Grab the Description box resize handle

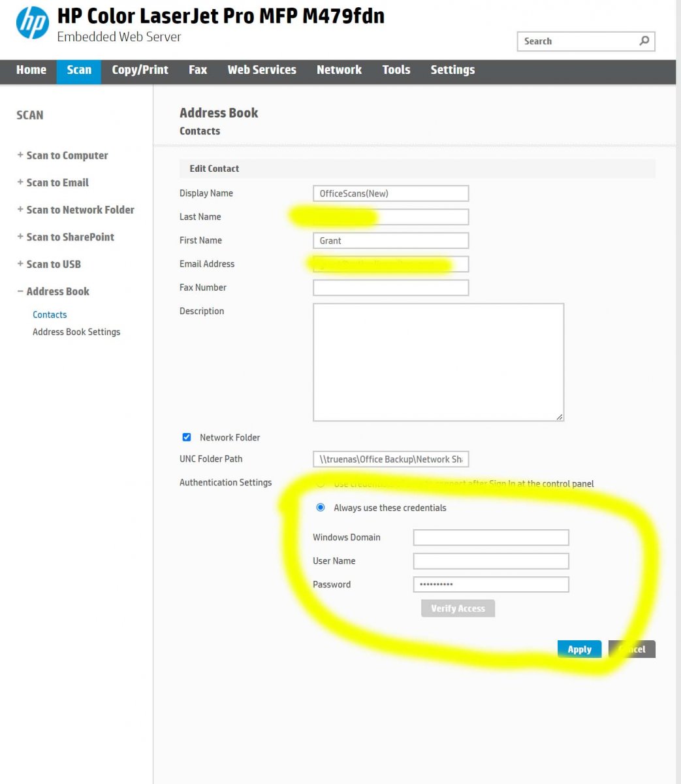pyautogui.click(x=560, y=417)
